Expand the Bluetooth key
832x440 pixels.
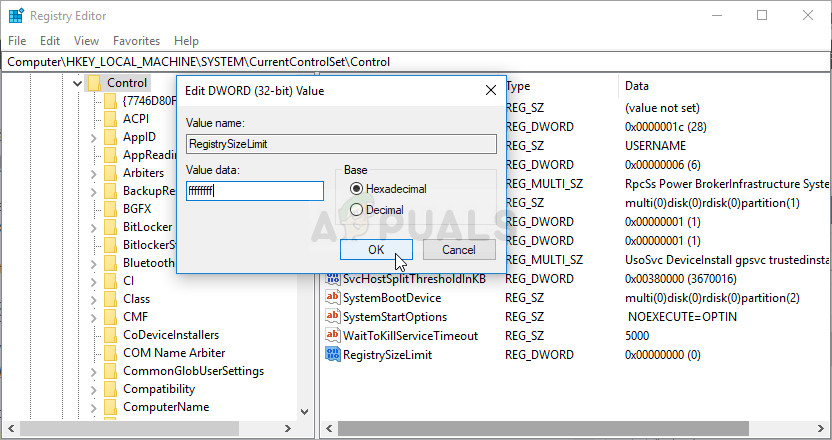click(x=94, y=264)
